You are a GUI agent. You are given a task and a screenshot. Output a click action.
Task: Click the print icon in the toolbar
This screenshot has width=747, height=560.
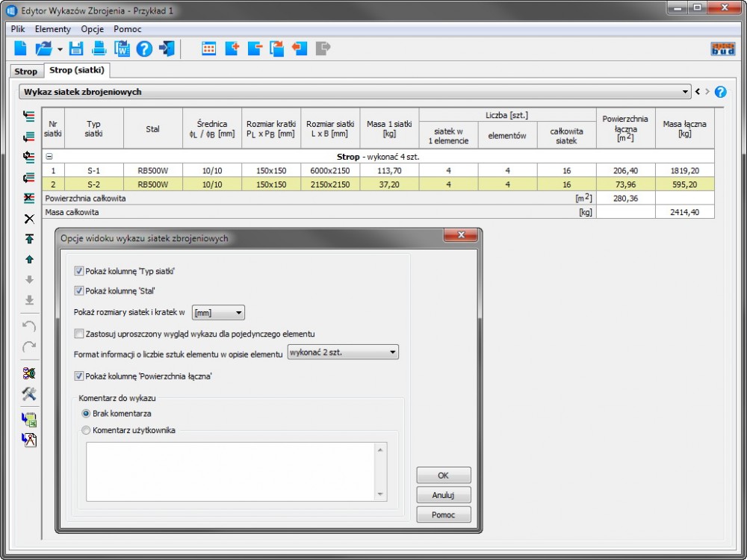(x=99, y=49)
